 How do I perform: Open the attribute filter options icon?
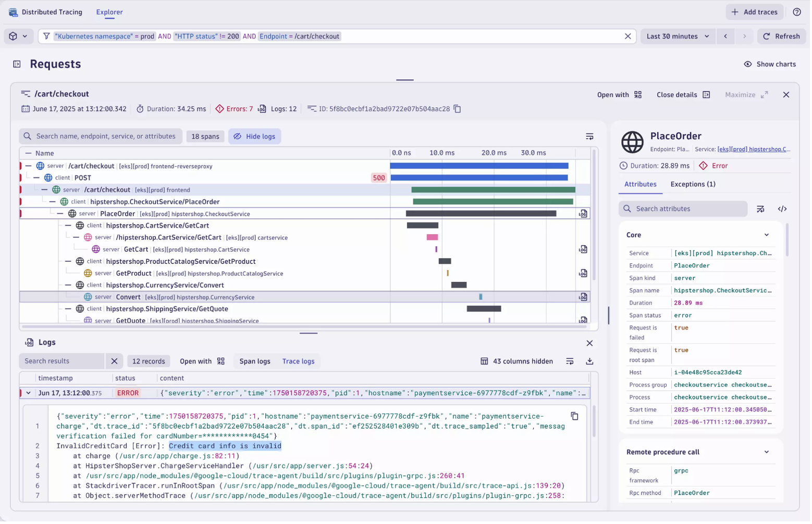(x=762, y=209)
